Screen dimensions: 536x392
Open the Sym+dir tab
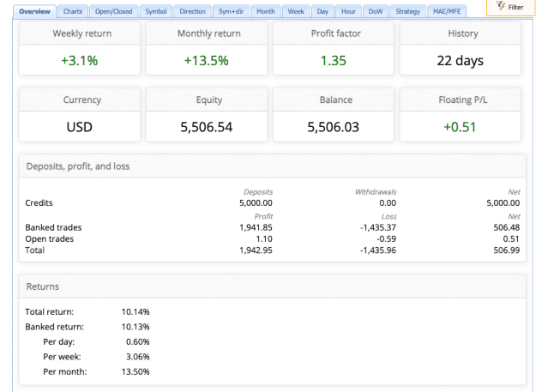[231, 12]
